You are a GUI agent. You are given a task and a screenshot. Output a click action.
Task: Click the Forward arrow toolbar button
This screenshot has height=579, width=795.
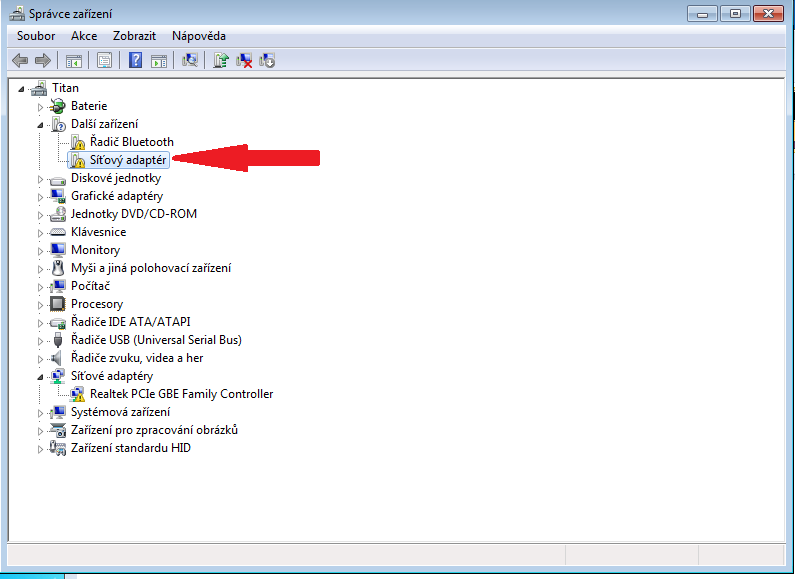tap(43, 61)
